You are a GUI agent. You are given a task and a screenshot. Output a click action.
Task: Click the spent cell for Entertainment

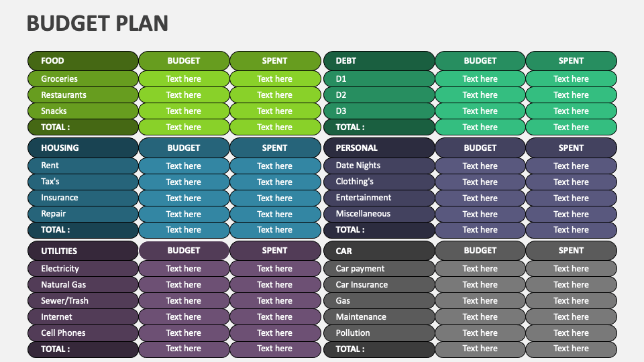point(572,198)
